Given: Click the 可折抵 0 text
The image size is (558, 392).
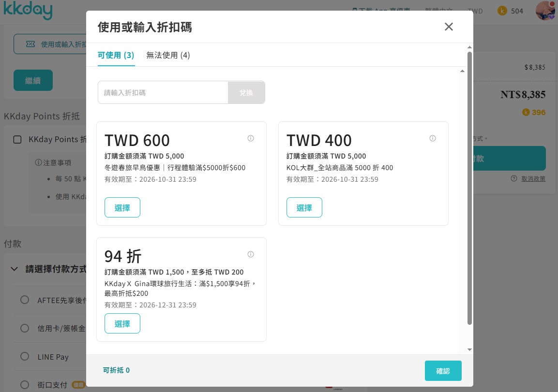Looking at the screenshot, I should (x=116, y=370).
